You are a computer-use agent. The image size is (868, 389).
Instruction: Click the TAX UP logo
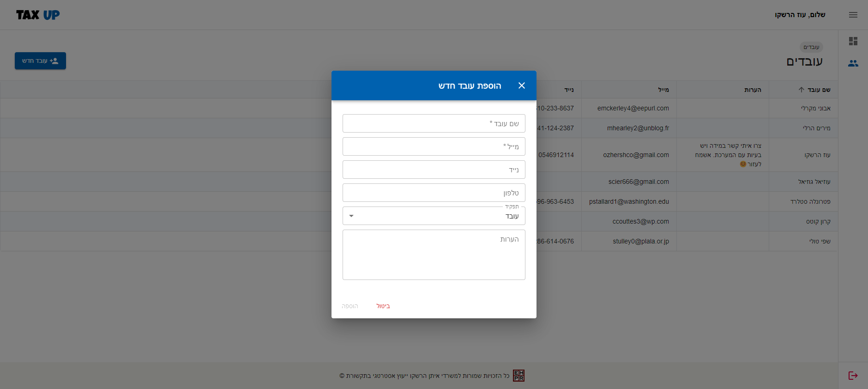pyautogui.click(x=38, y=15)
